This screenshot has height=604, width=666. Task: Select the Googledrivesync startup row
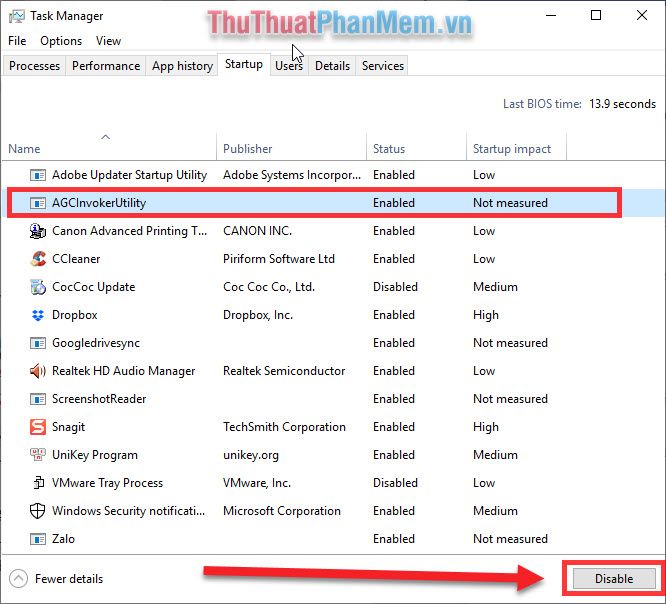click(x=312, y=343)
